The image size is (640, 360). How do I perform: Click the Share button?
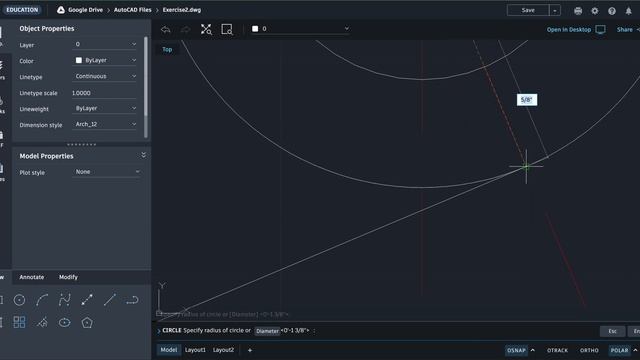[624, 30]
